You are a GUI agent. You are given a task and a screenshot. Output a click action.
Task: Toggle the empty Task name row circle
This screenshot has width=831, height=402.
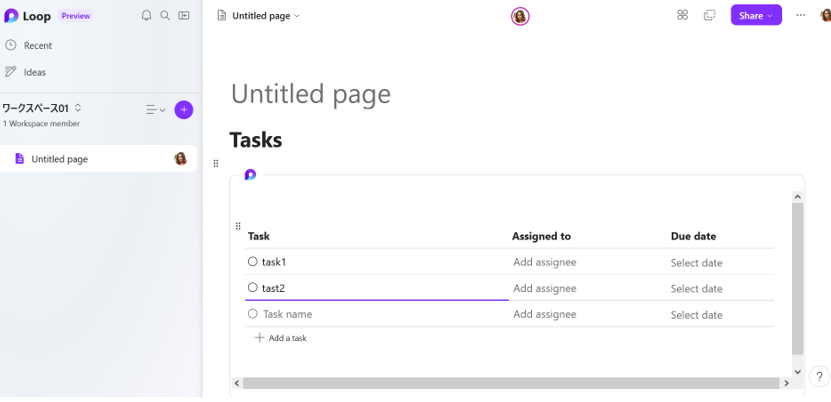[x=253, y=314]
